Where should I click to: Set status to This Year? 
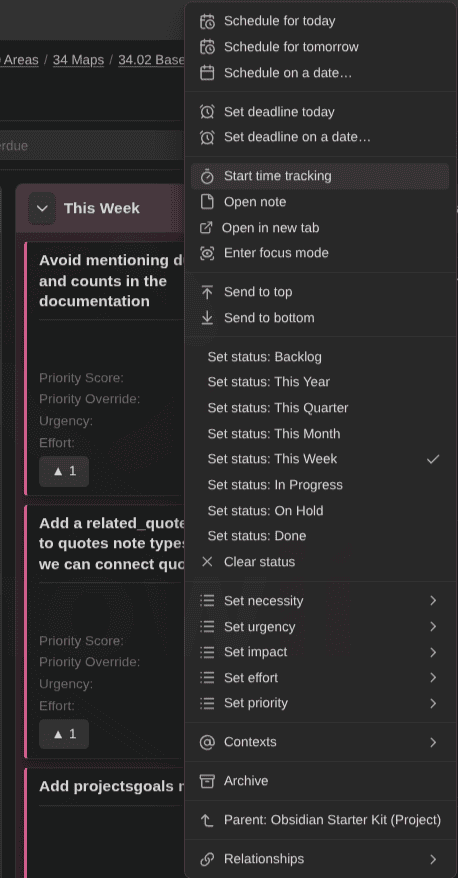[x=320, y=382]
